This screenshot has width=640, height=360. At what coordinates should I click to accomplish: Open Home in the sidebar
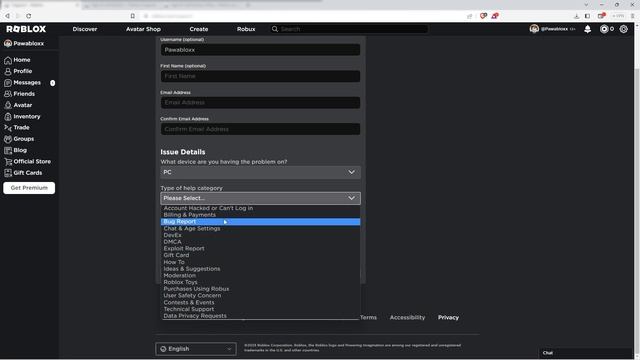(22, 60)
